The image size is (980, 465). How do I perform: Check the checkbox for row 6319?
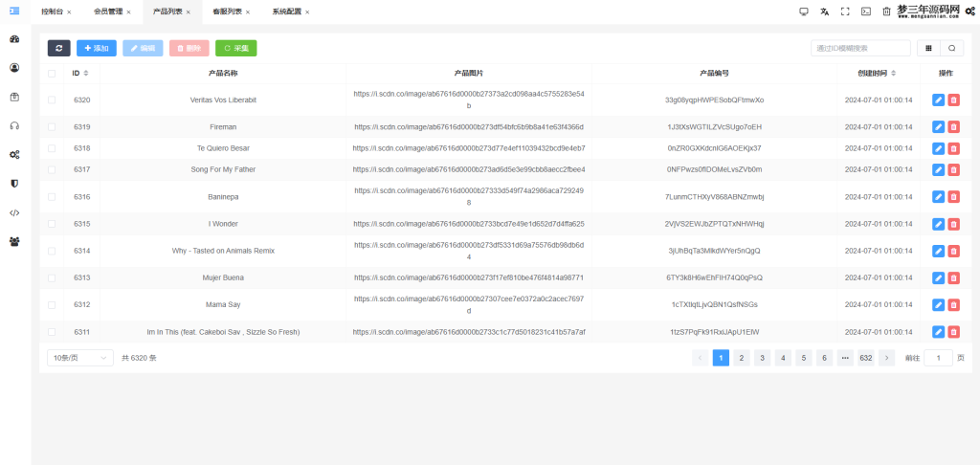[x=52, y=126]
